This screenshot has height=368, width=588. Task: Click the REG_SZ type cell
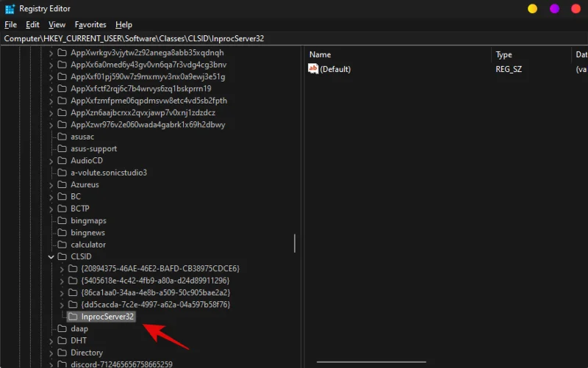pos(509,69)
